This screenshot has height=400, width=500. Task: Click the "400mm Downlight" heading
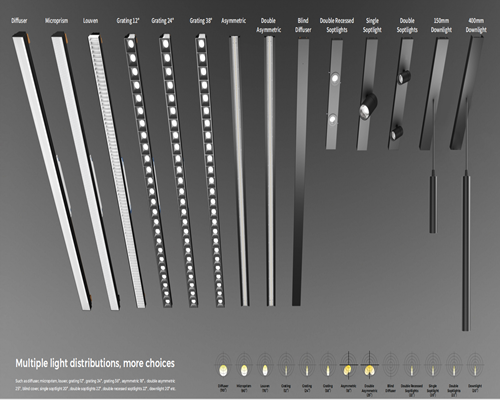coord(476,25)
